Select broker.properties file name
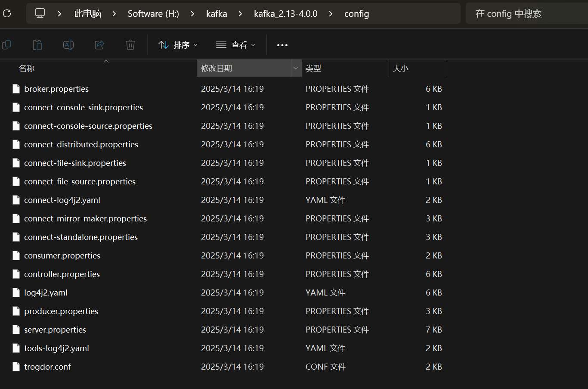This screenshot has height=389, width=588. 56,89
